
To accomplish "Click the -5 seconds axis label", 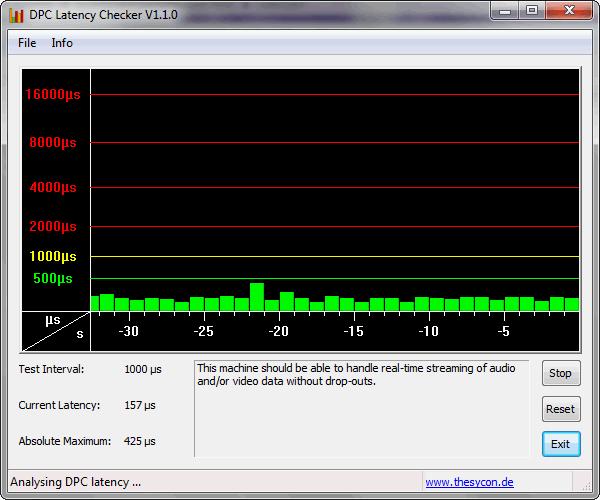I will click(504, 331).
